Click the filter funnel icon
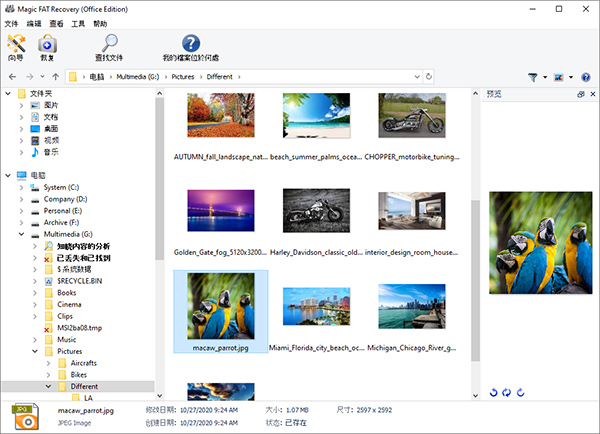This screenshot has height=434, width=600. point(532,77)
